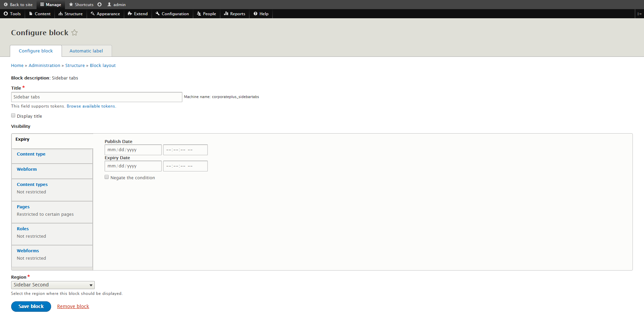
Task: Click the Remove block link
Action: pyautogui.click(x=73, y=306)
